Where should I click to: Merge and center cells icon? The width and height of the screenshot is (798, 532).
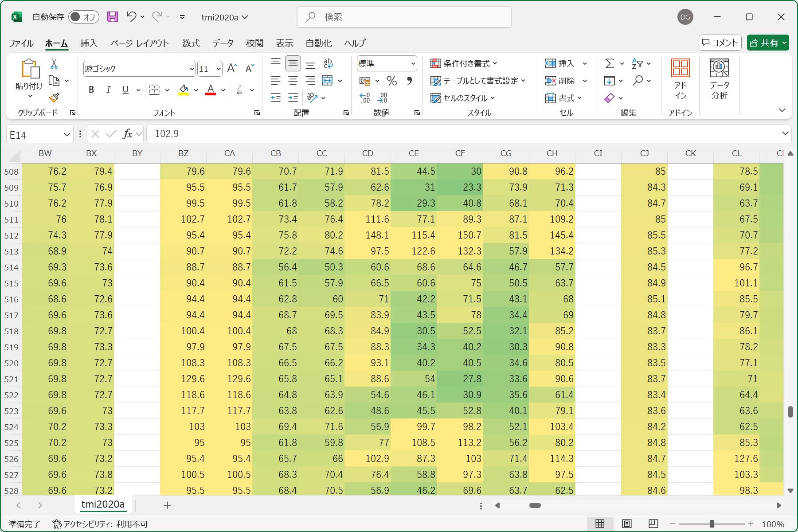pos(328,81)
